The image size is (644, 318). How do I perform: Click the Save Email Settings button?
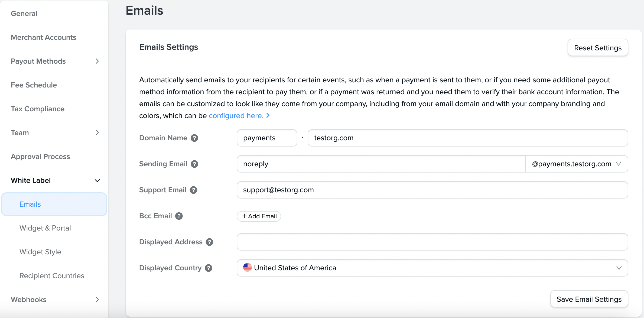click(x=589, y=299)
